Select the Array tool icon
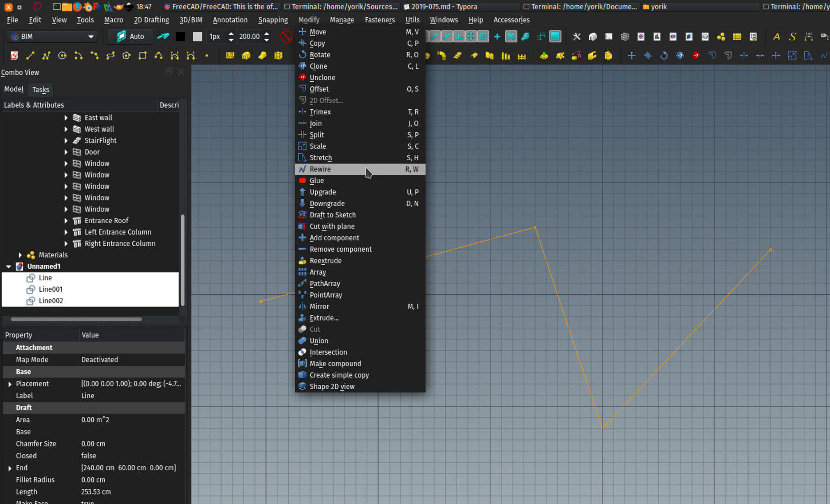830x504 pixels. click(302, 272)
